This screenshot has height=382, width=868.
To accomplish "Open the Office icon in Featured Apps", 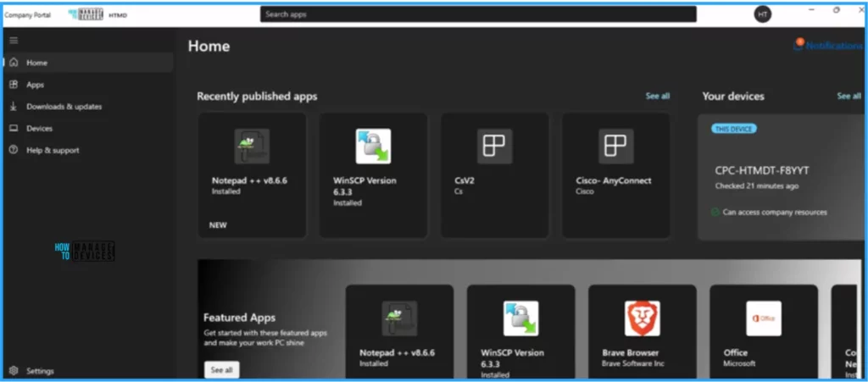I will point(763,318).
